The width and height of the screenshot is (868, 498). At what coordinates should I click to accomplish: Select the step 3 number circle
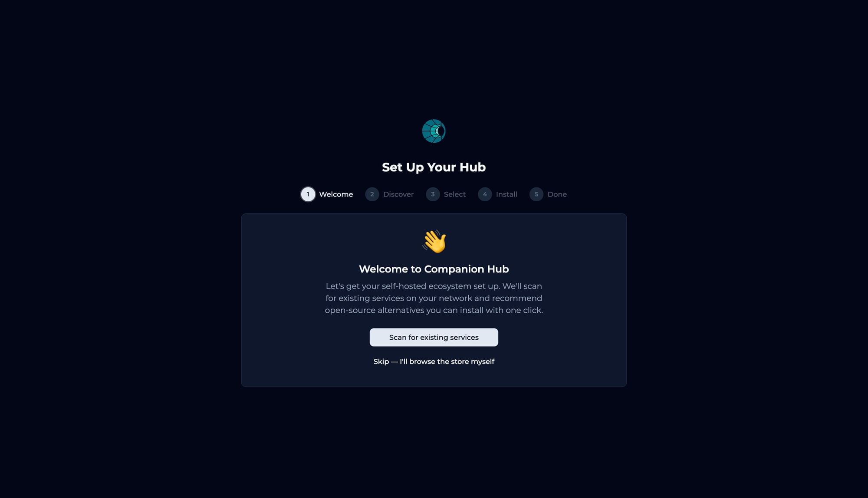(433, 194)
